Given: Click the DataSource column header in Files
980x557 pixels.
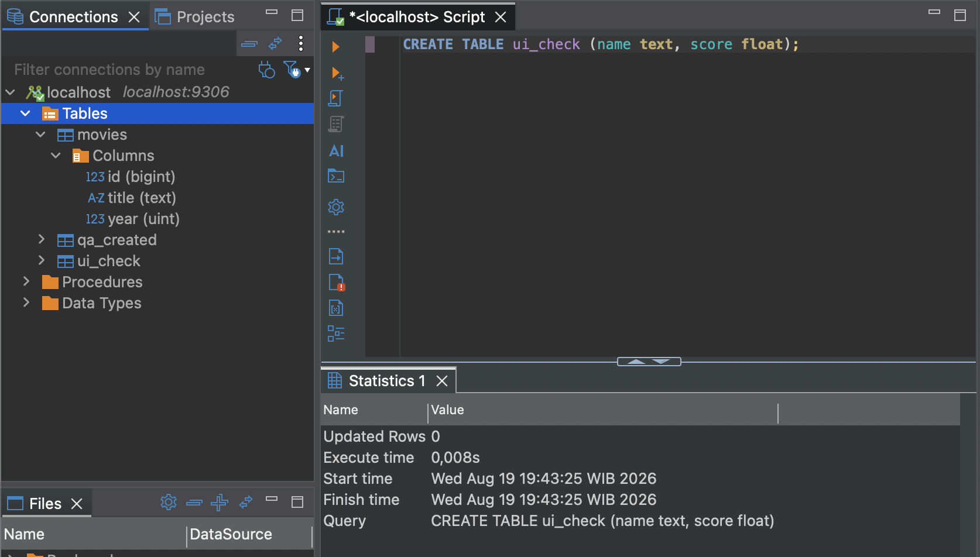Looking at the screenshot, I should pos(249,534).
